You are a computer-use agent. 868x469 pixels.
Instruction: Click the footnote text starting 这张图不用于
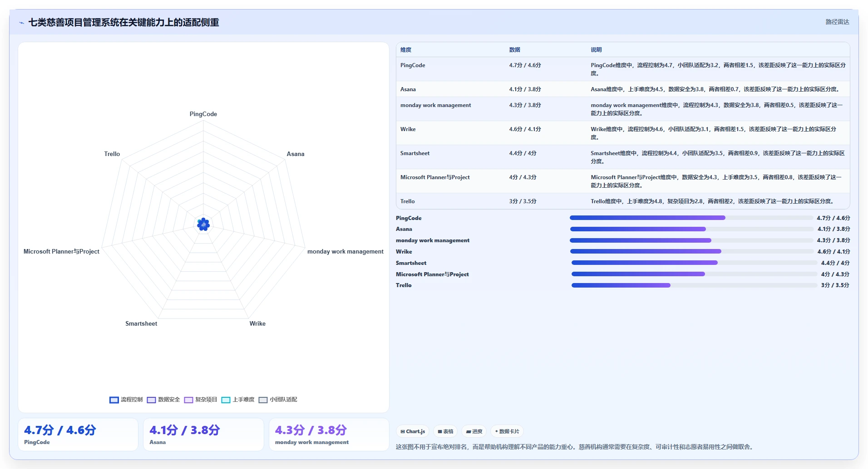pos(576,447)
